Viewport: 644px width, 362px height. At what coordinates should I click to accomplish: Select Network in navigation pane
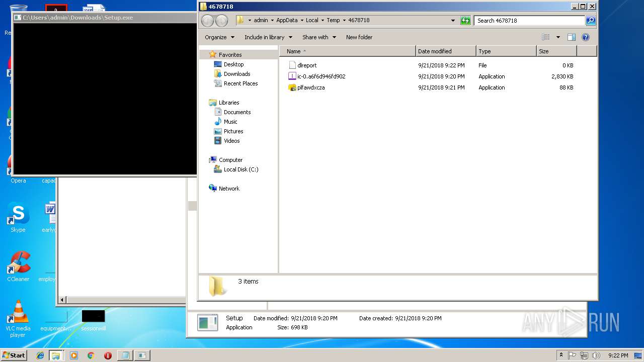point(229,189)
